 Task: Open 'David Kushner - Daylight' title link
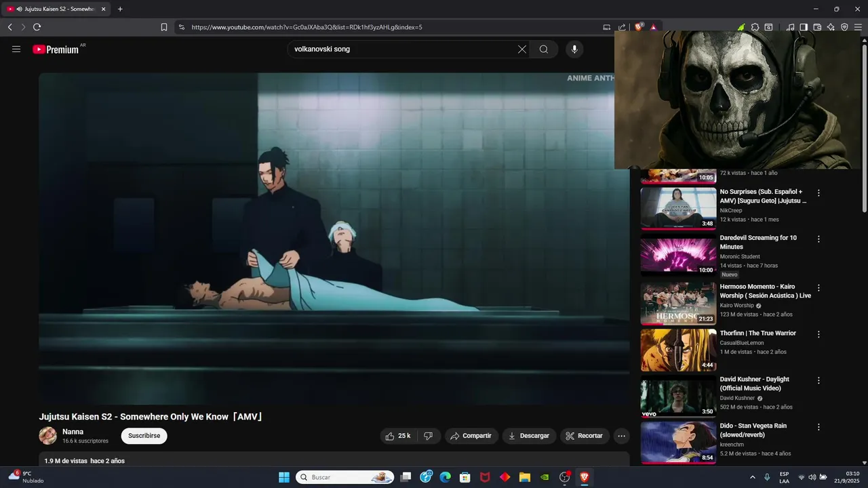755,384
